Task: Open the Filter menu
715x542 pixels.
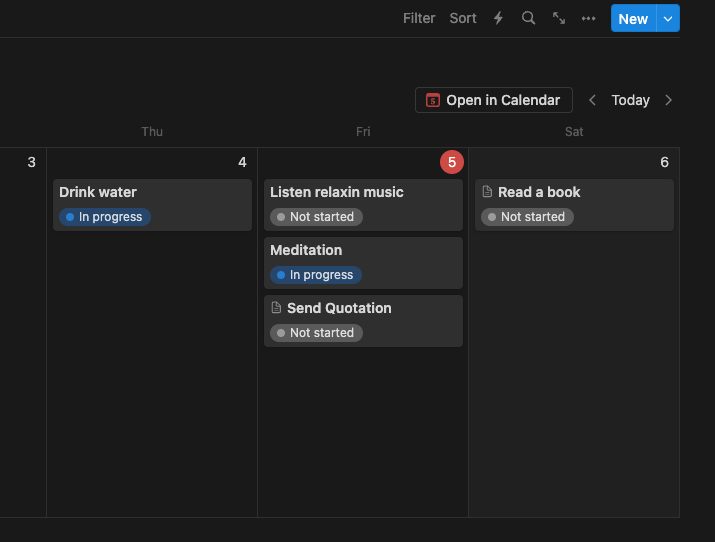Action: tap(419, 18)
